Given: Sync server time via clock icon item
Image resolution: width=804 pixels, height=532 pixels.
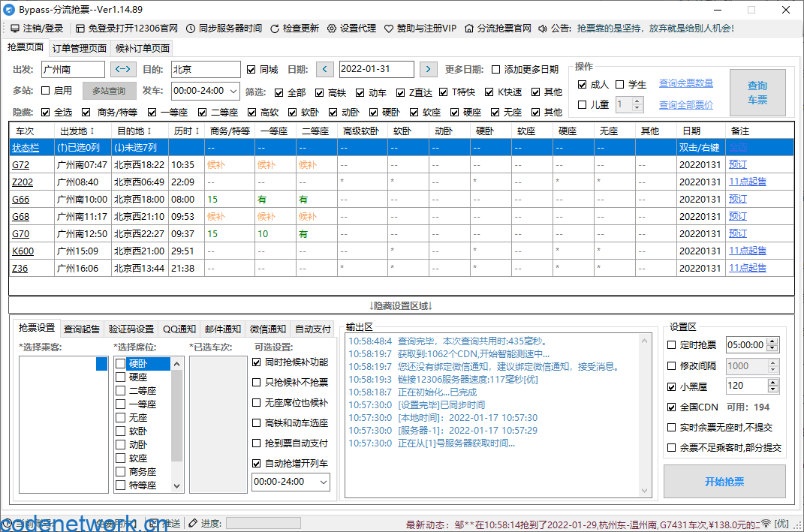Looking at the screenshot, I should coord(224,29).
